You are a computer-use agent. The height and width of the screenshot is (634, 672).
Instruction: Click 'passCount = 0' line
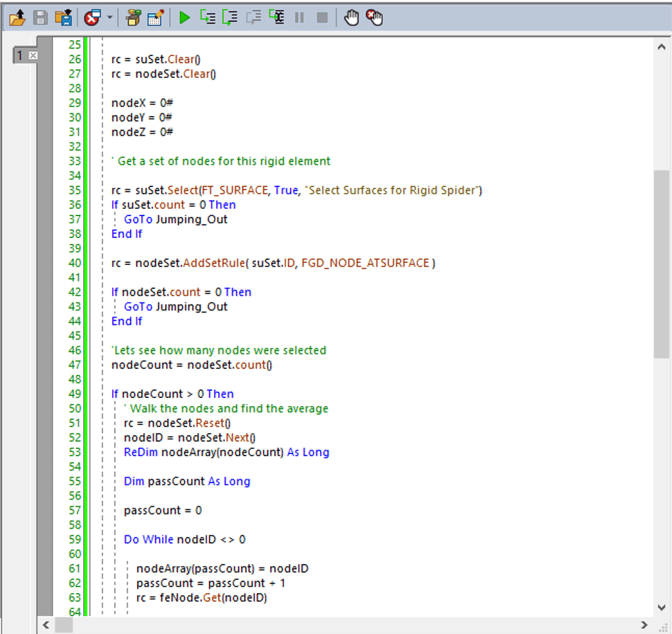pos(163,511)
